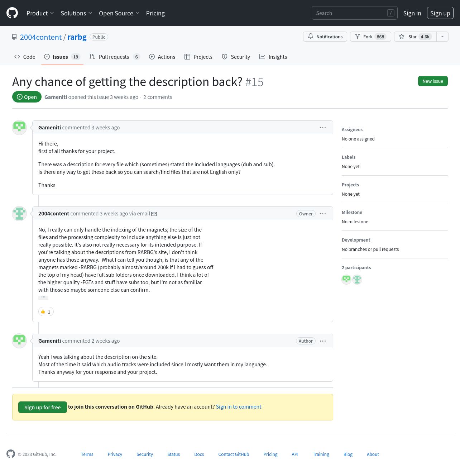Open the Training footer link
This screenshot has height=476, width=460.
coord(321,454)
